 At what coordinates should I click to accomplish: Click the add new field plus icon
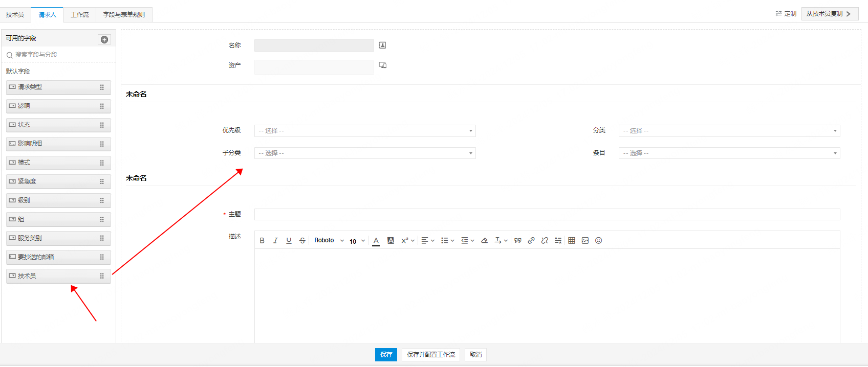104,39
